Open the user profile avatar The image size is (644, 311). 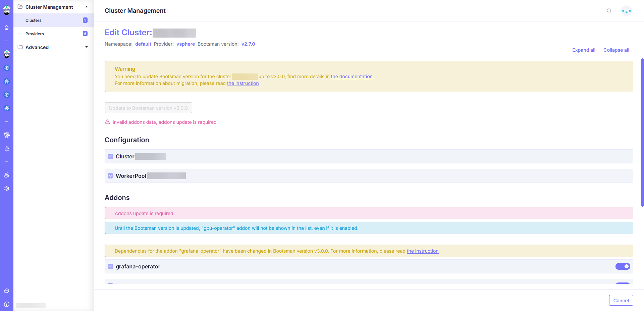626,11
